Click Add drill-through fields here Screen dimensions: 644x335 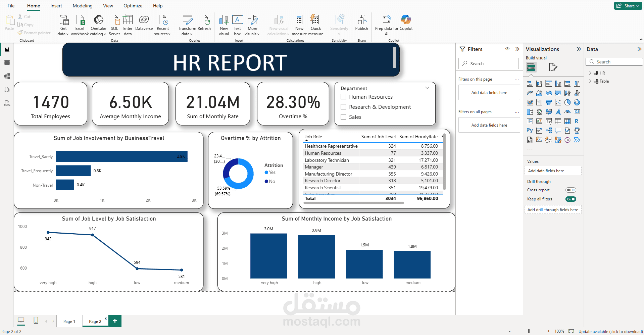click(553, 210)
